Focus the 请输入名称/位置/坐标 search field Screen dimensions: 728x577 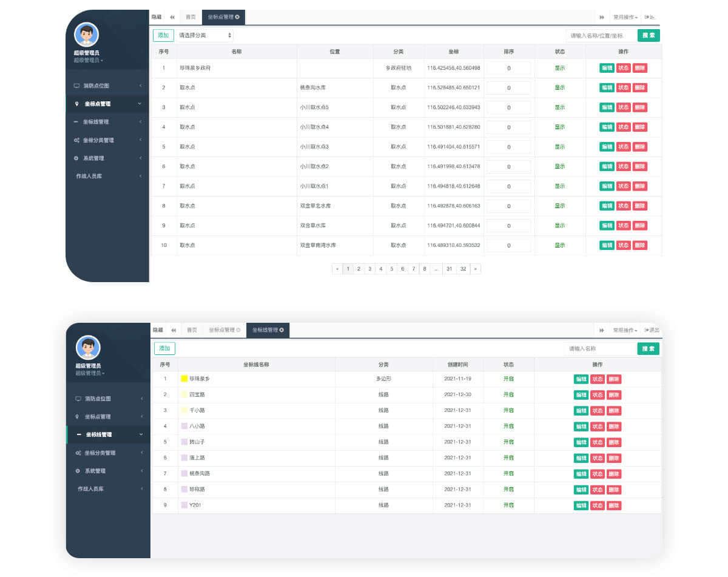[600, 36]
